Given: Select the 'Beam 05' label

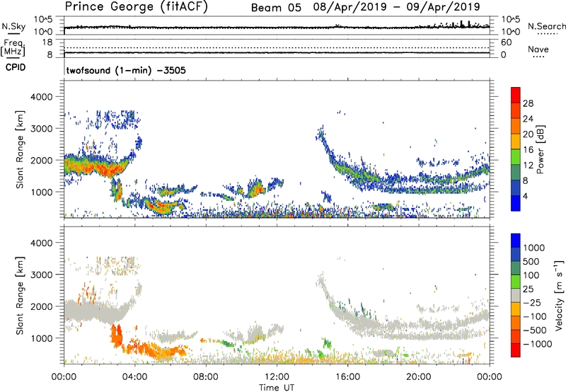Looking at the screenshot, I should pyautogui.click(x=276, y=8).
